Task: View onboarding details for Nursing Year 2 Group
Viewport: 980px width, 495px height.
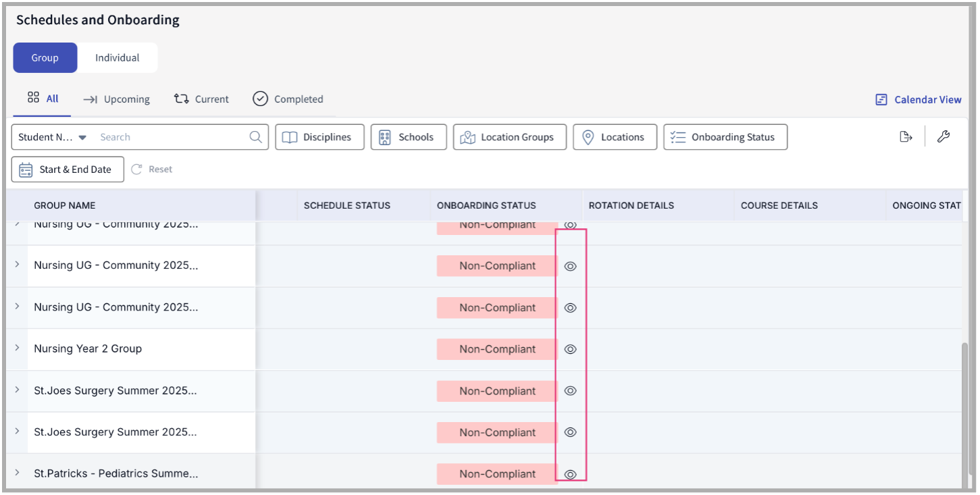Action: point(570,349)
